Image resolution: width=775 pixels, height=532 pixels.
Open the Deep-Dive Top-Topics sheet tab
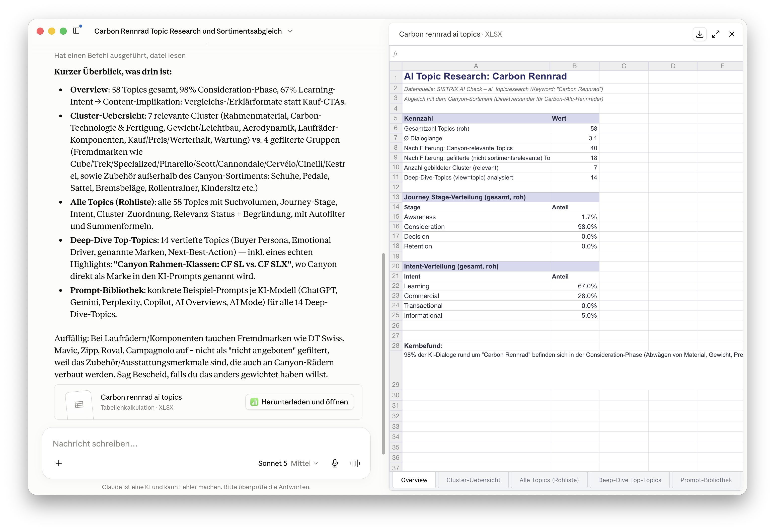629,480
